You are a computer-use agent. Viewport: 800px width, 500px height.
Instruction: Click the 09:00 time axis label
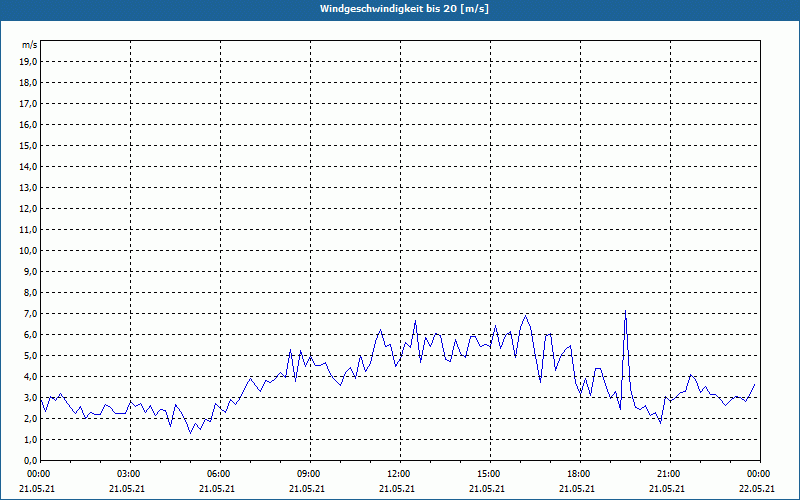pyautogui.click(x=310, y=474)
